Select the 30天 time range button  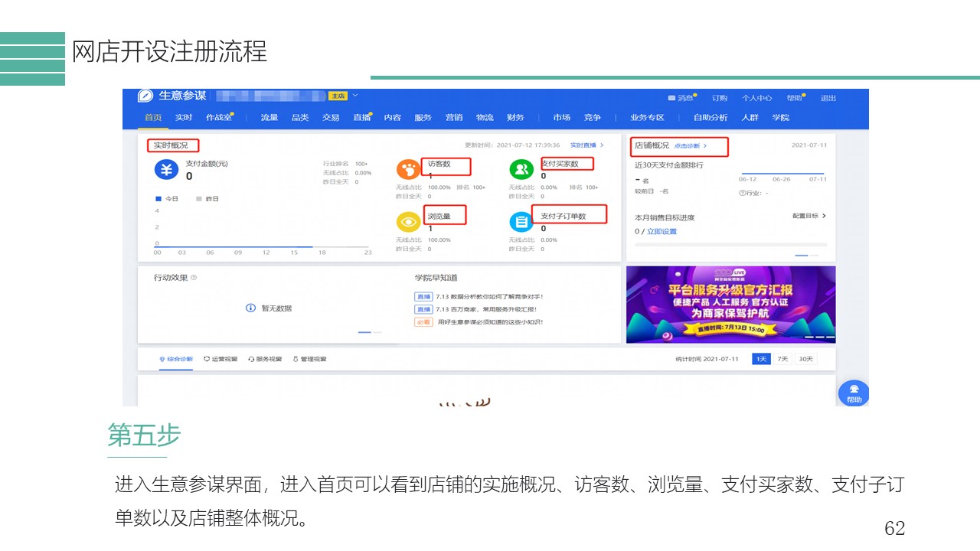coord(805,359)
